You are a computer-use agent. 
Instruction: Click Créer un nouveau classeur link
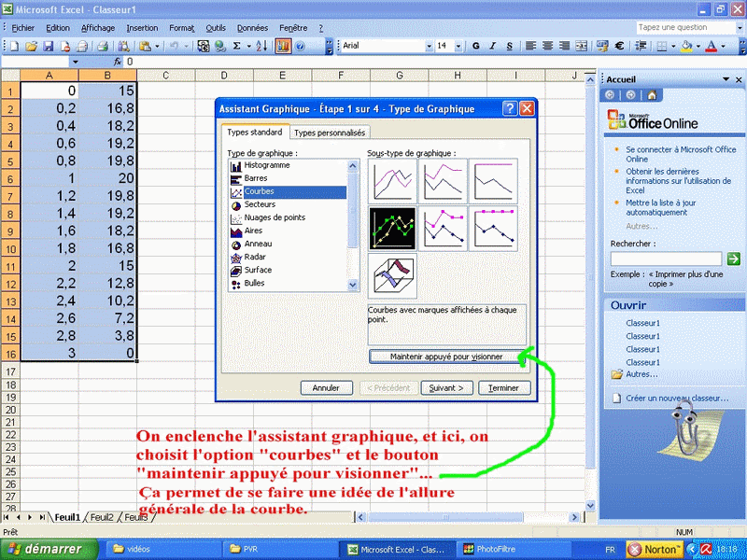coord(677,399)
